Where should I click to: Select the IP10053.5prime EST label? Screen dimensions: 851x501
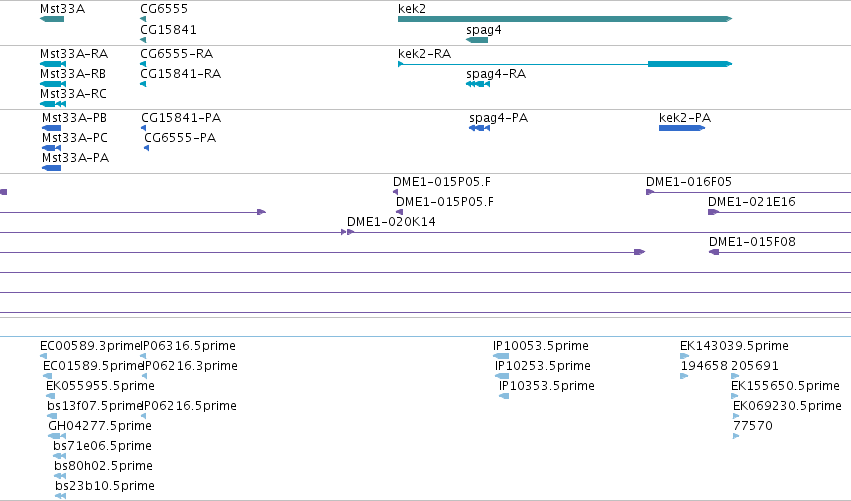pos(541,346)
